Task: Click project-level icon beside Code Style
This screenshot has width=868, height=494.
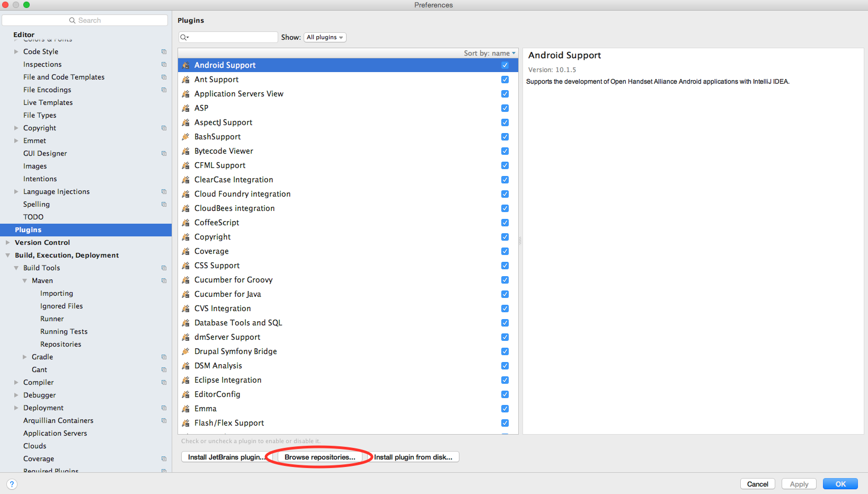Action: click(x=164, y=51)
